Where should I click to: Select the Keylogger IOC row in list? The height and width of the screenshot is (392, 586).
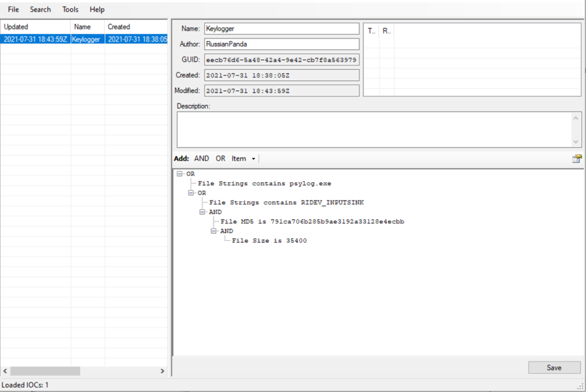click(85, 39)
